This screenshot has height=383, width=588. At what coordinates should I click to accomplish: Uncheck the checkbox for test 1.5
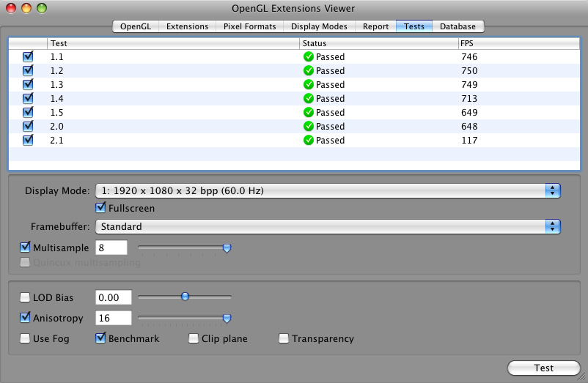pos(28,112)
